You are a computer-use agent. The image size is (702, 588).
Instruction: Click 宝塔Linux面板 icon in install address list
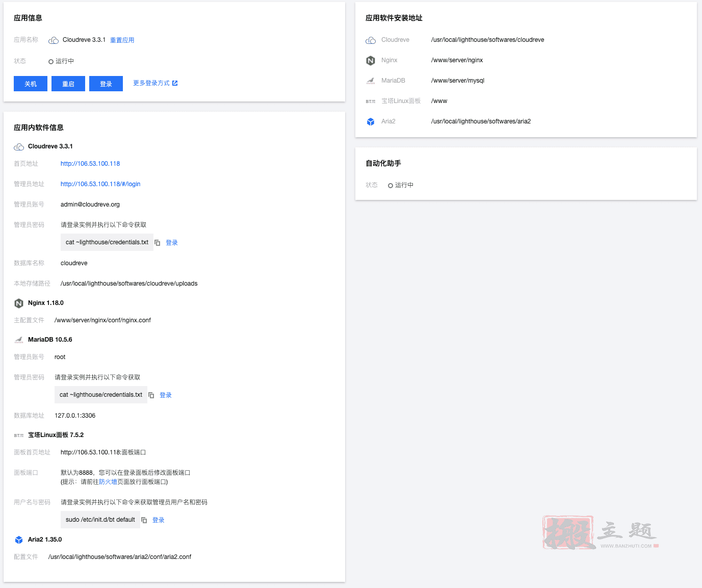click(x=371, y=101)
